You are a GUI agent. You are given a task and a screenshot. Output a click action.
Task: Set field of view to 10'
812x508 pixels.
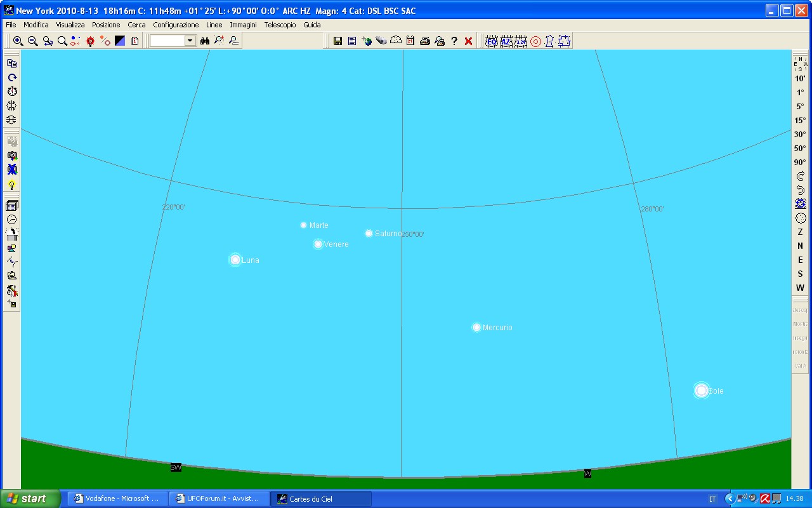tap(801, 79)
